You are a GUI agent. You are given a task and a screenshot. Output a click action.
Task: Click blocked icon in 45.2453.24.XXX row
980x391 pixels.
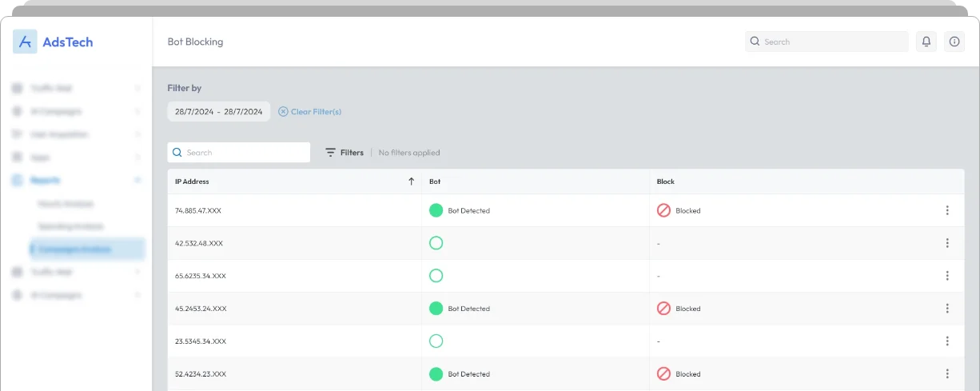pos(663,309)
